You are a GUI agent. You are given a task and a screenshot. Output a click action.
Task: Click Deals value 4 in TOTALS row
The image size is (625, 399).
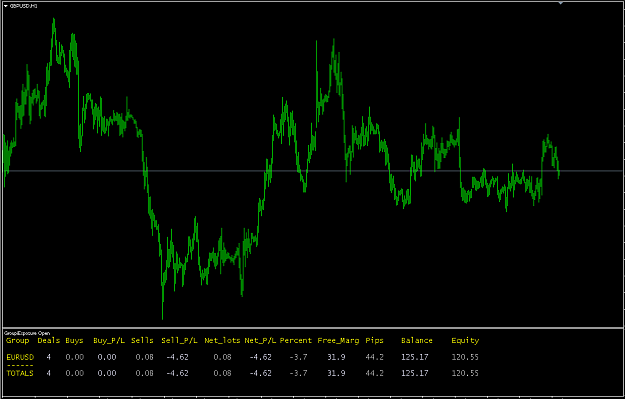click(49, 373)
